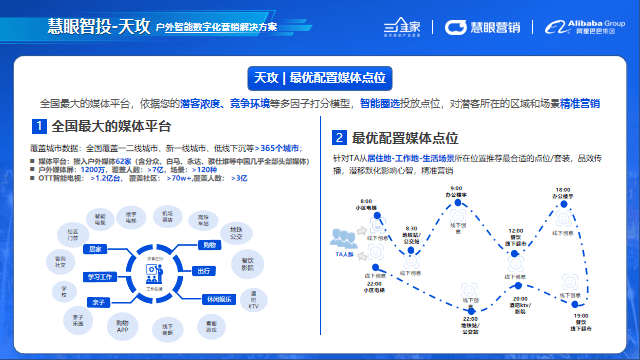Click the blue text 潜客浓度、竞争环境
Viewport: 640px width, 360px height.
click(x=225, y=104)
